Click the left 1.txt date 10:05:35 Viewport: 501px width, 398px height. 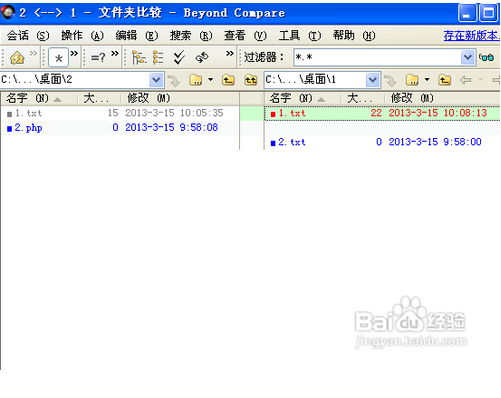click(x=174, y=113)
